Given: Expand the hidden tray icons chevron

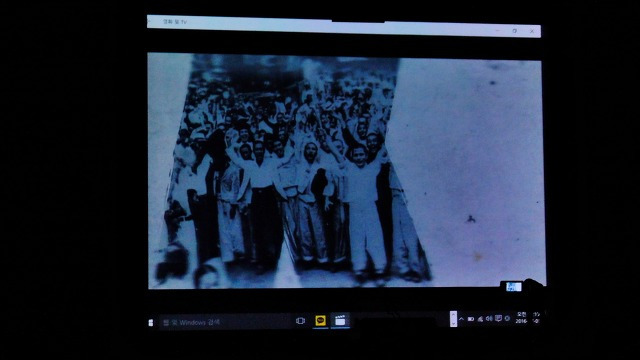Looking at the screenshot, I should coord(461,319).
